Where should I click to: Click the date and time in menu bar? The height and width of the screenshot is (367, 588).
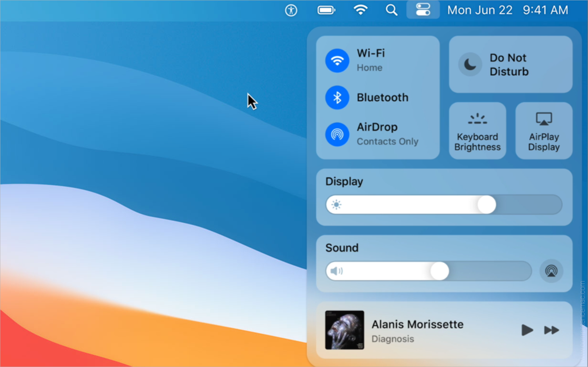[x=507, y=10]
